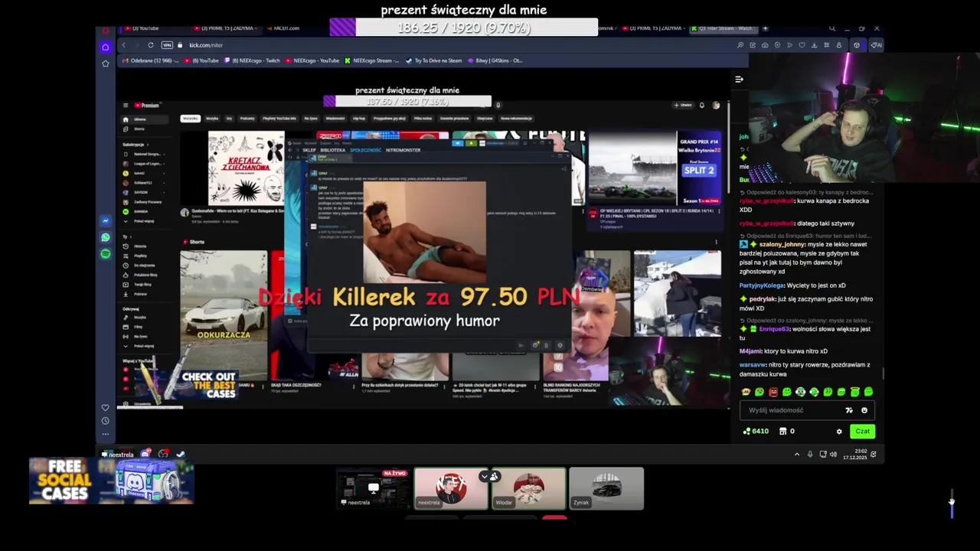
Task: Select the 'Muzyka' chip on YouTube
Action: tap(212, 119)
